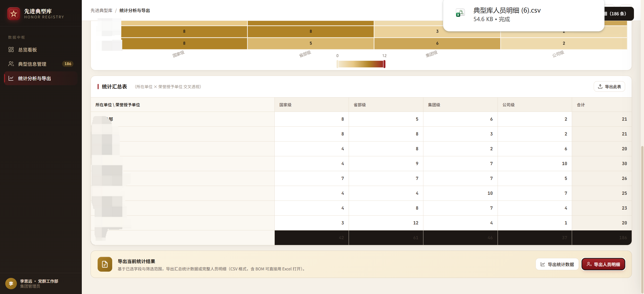Click the 统计分析与导出 chart icon

(x=11, y=78)
